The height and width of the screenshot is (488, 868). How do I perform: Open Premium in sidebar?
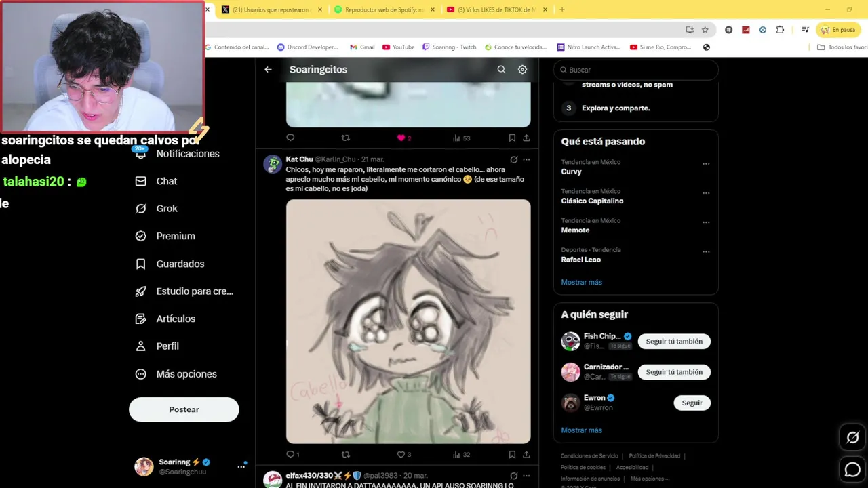point(165,236)
